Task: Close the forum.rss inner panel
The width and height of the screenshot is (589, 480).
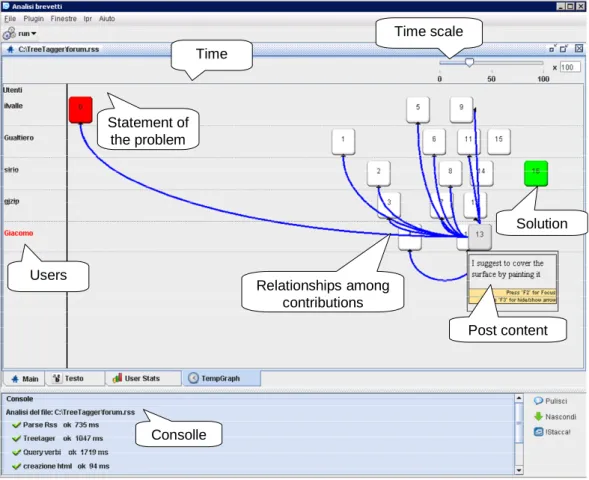Action: tap(579, 49)
